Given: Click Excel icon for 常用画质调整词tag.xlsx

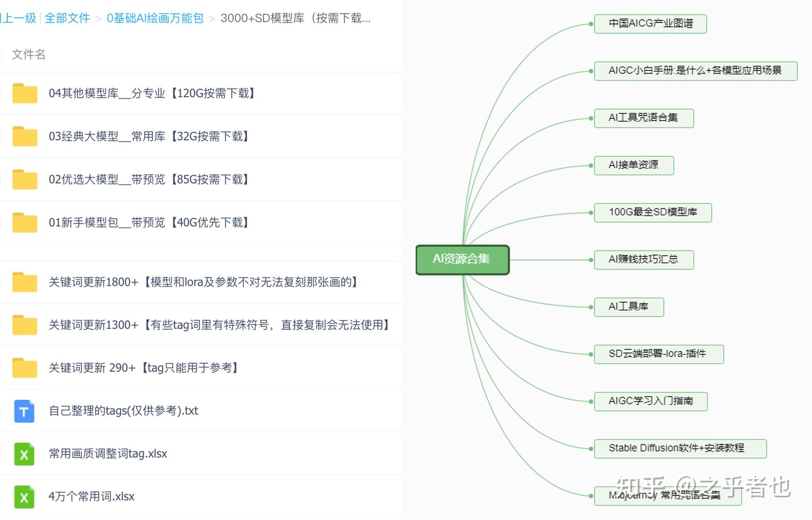Looking at the screenshot, I should pos(24,454).
